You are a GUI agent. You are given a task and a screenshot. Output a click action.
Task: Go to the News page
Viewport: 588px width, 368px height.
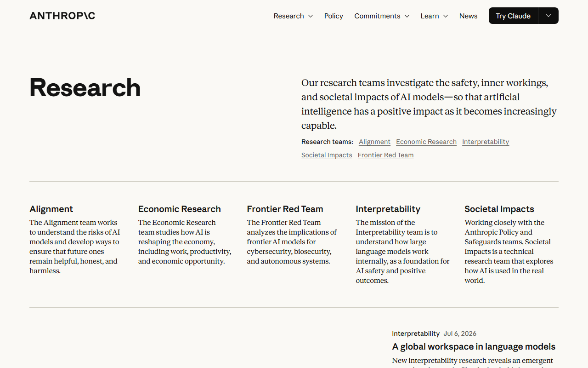pyautogui.click(x=468, y=16)
